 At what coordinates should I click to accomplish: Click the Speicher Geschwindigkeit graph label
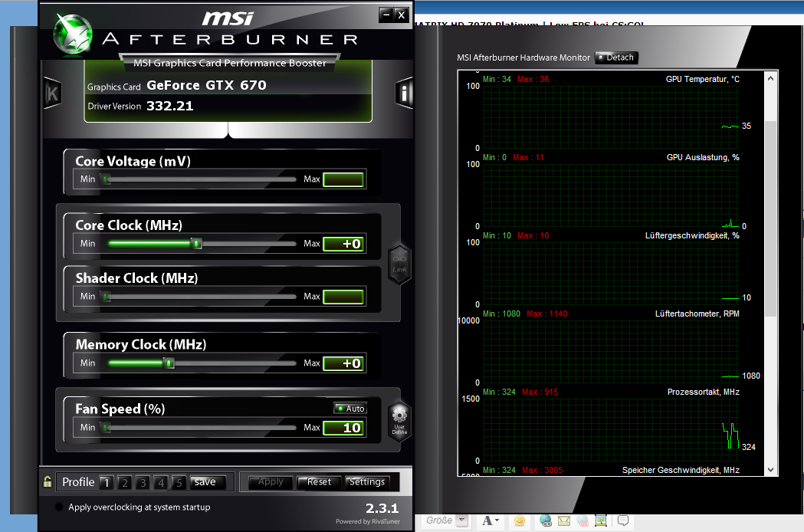click(681, 470)
